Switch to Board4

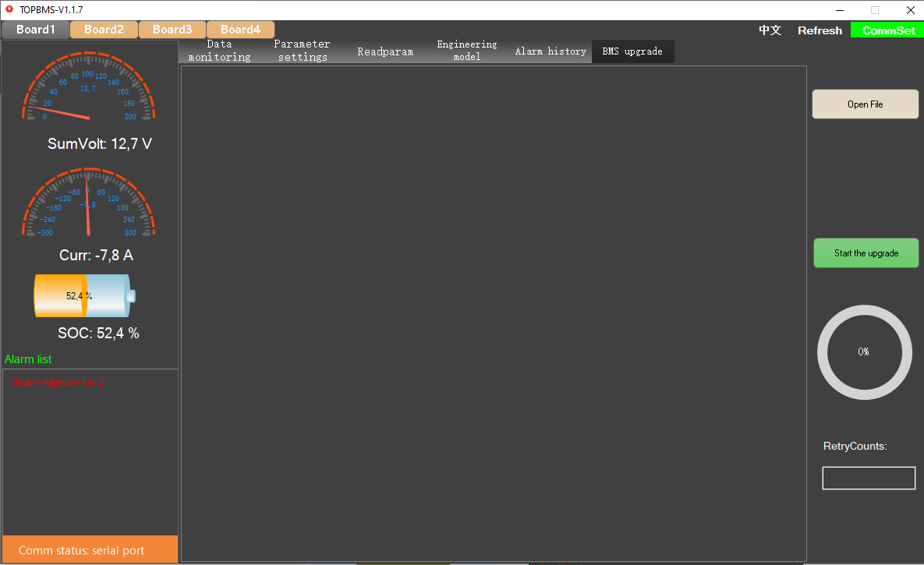240,30
